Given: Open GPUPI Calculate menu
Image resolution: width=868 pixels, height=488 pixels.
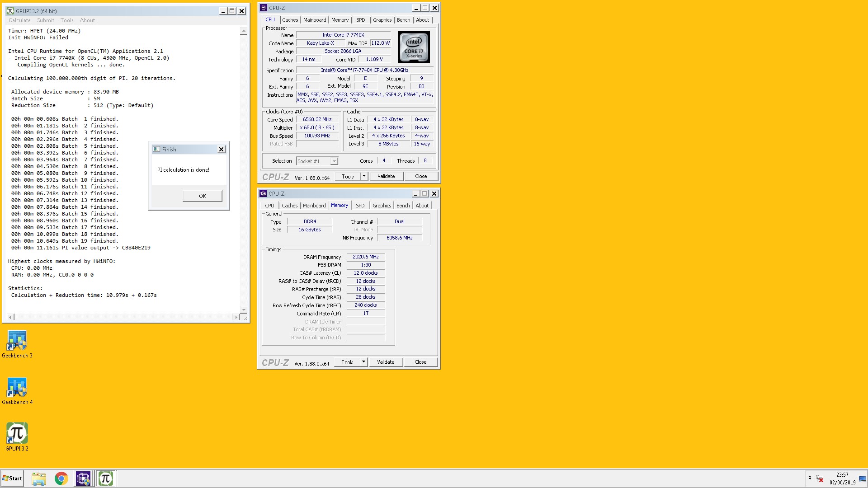Looking at the screenshot, I should (x=19, y=20).
